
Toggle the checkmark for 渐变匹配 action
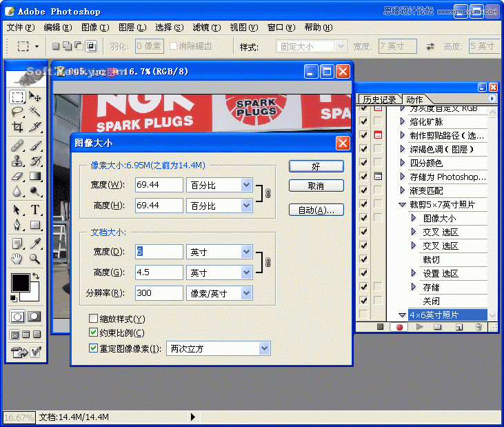pyautogui.click(x=363, y=190)
